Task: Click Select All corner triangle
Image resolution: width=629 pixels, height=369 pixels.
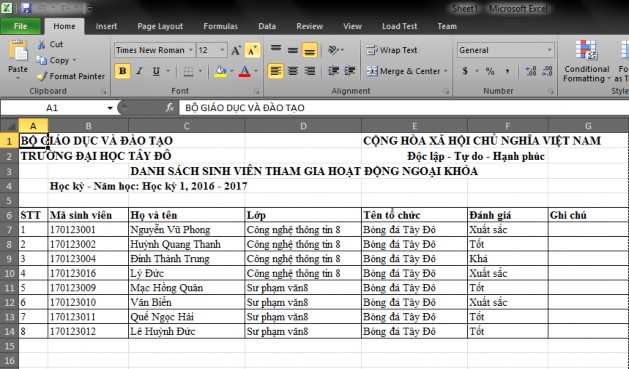Action: click(10, 126)
